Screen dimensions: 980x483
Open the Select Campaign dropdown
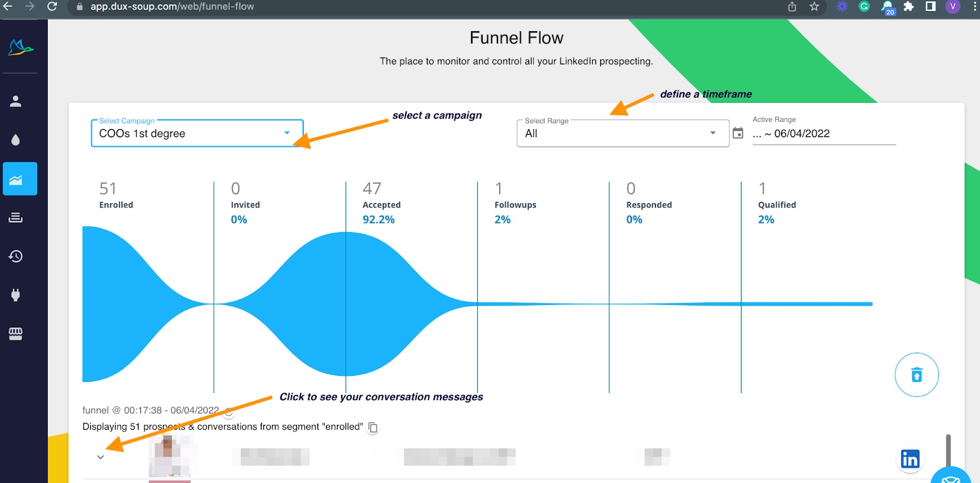coord(197,133)
